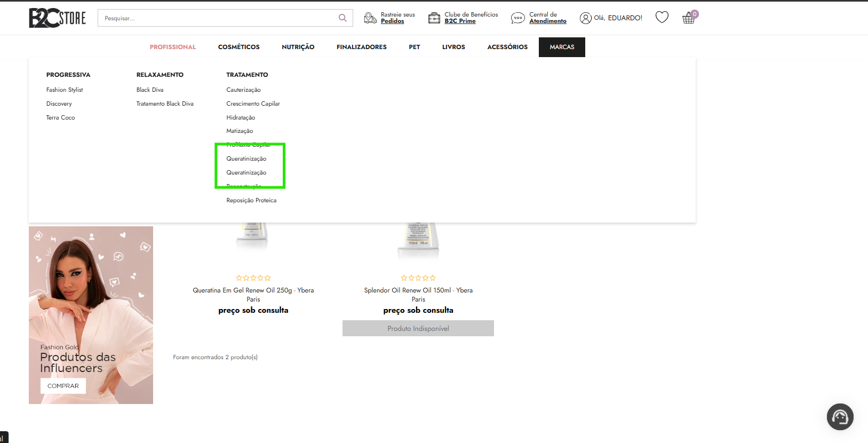
Task: Click the benefits club briefcase icon
Action: click(x=434, y=18)
